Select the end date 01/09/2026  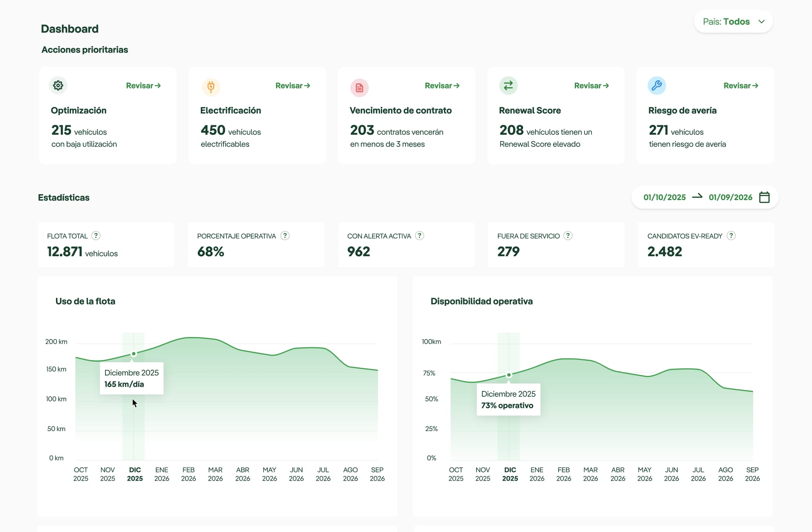(x=730, y=197)
